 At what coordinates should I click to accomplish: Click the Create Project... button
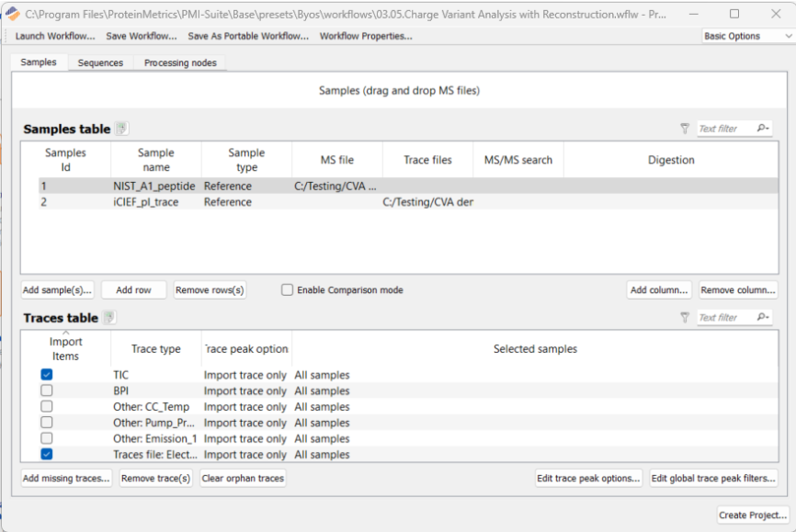click(x=753, y=515)
